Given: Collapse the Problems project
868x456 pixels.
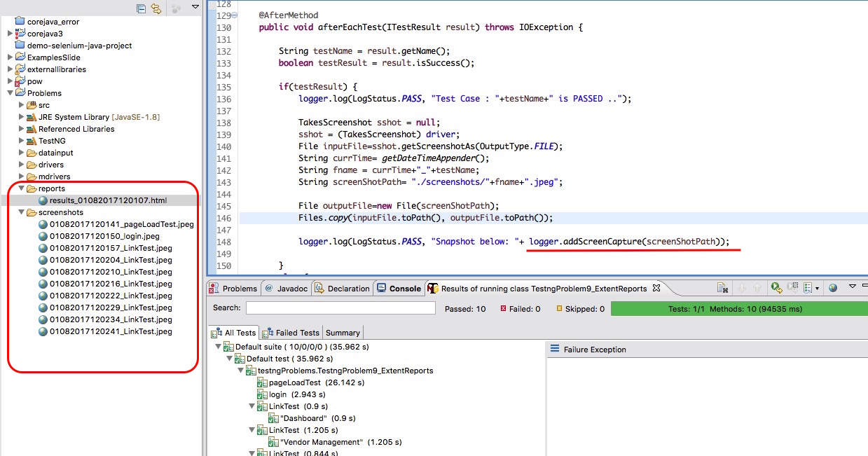Looking at the screenshot, I should [10, 93].
